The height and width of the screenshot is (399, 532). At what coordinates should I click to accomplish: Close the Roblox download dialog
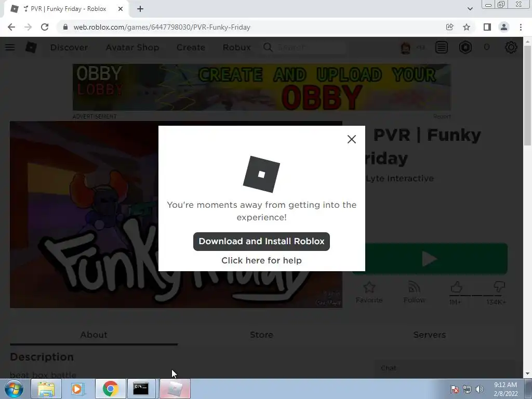point(352,139)
